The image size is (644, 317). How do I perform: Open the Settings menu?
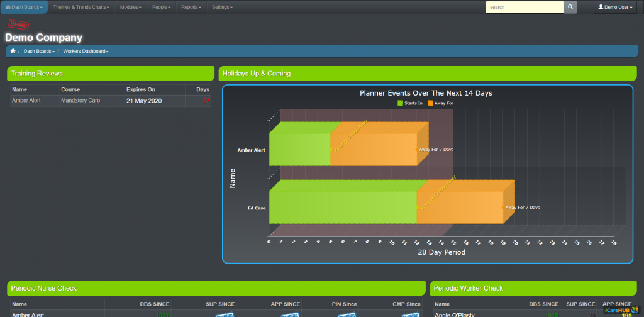(x=222, y=7)
